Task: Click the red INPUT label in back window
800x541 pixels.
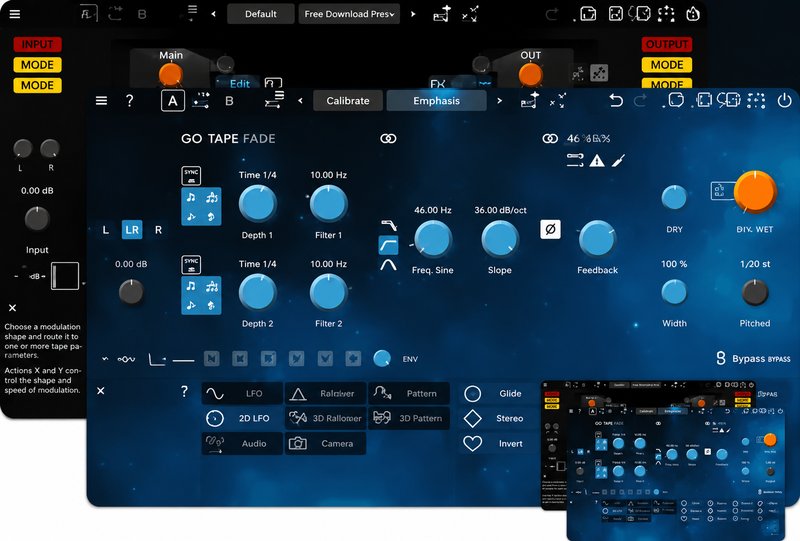Action: click(x=37, y=44)
